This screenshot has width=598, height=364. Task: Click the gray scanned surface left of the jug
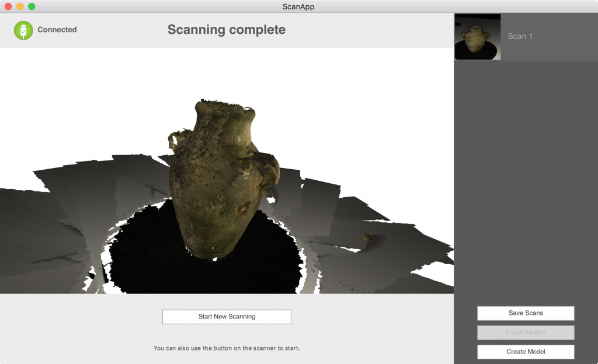tap(58, 222)
